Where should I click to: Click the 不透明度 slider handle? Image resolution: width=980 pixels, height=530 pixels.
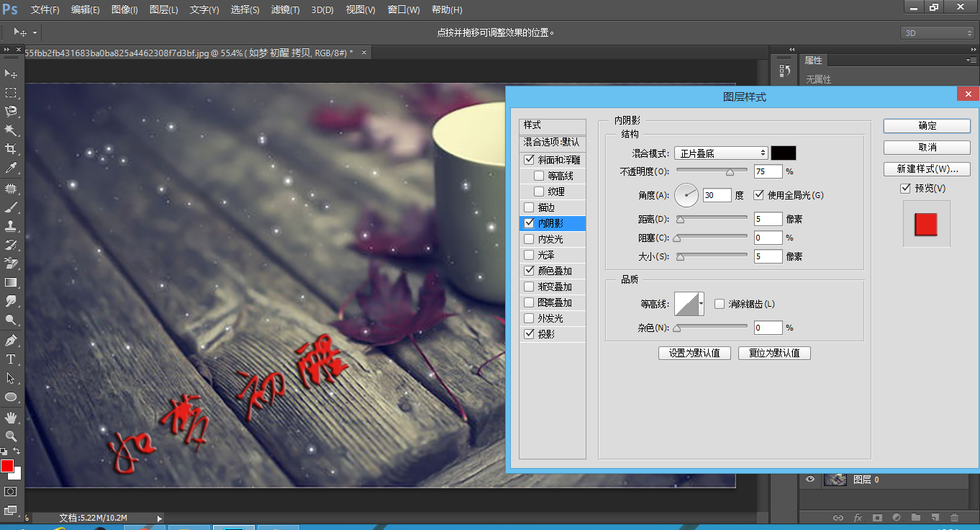pyautogui.click(x=730, y=172)
